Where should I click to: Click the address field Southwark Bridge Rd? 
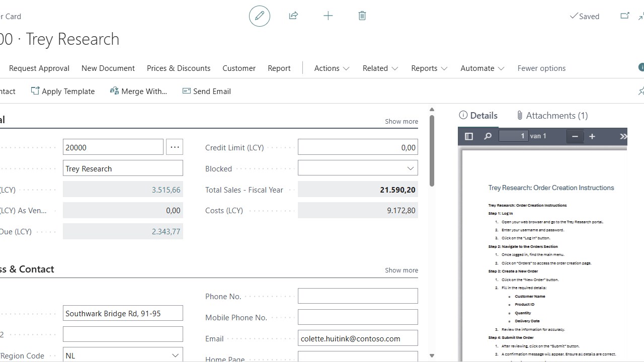[x=123, y=313]
